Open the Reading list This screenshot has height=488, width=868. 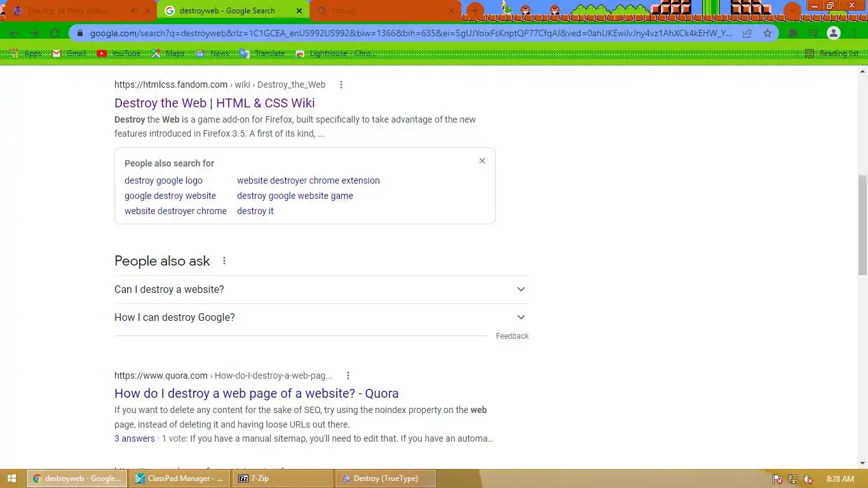pos(832,53)
